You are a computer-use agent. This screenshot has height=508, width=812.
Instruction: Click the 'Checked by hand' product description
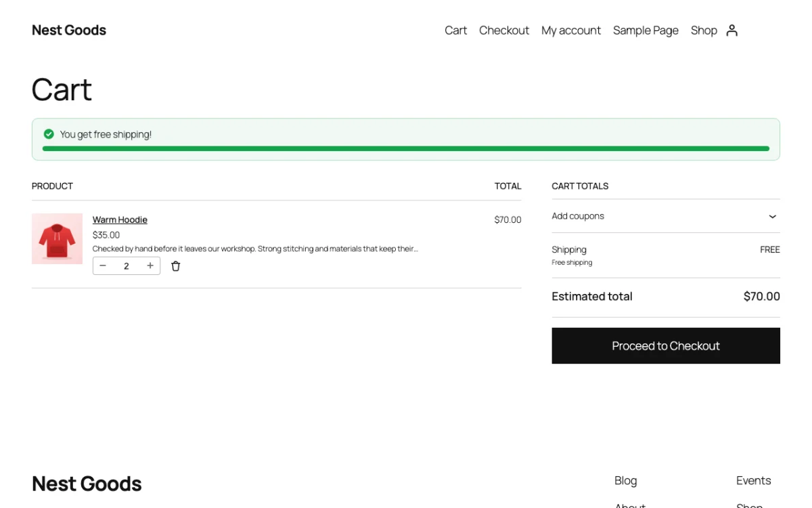[x=255, y=249]
